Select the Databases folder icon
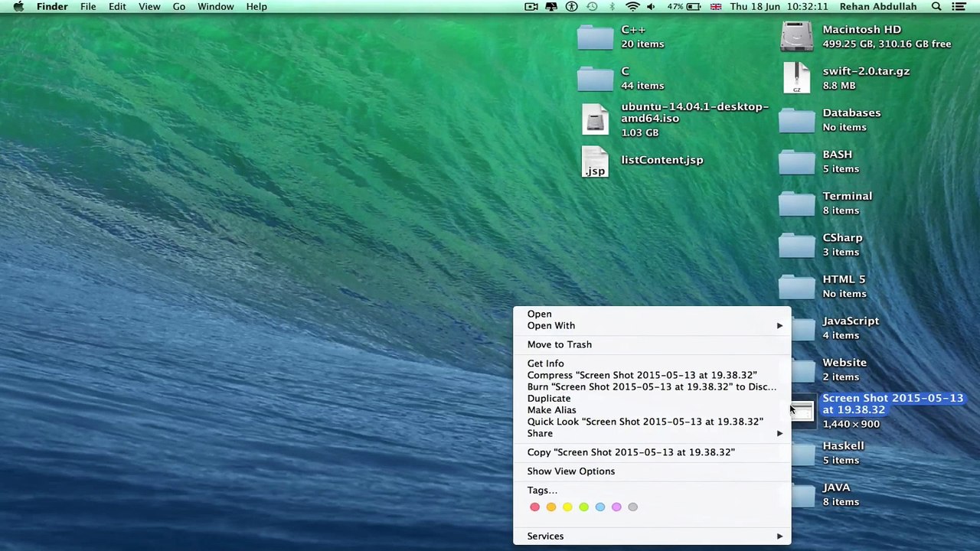The height and width of the screenshot is (551, 980). click(796, 120)
